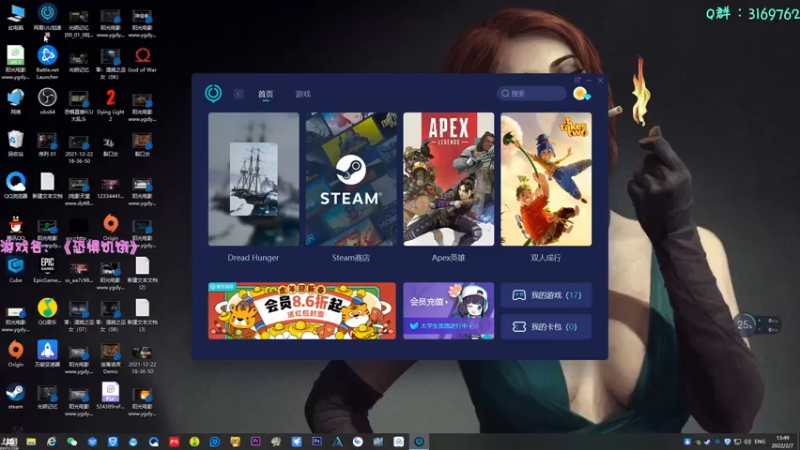Launch steam desktop shortcut
The image size is (800, 450).
click(15, 396)
